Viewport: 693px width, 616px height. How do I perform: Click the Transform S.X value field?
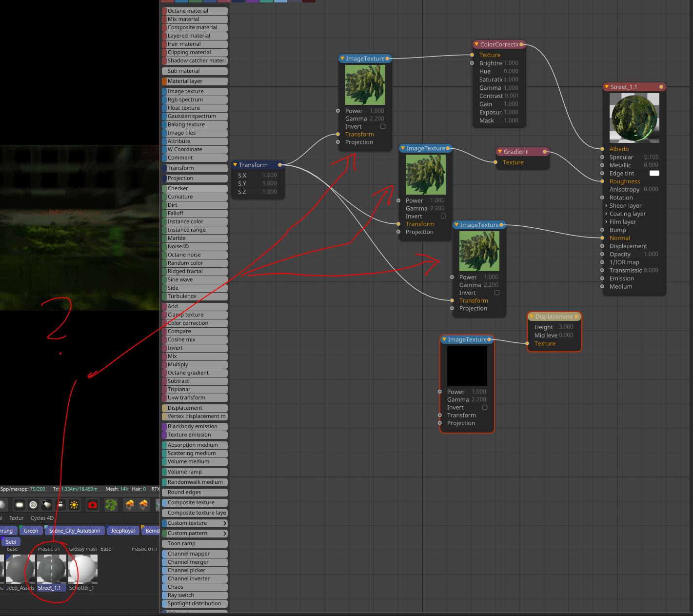click(270, 176)
